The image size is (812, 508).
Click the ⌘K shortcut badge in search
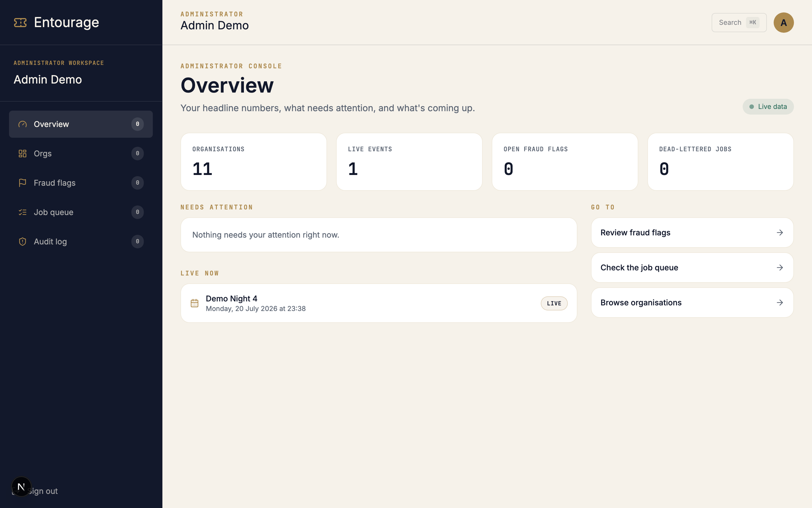(x=753, y=23)
